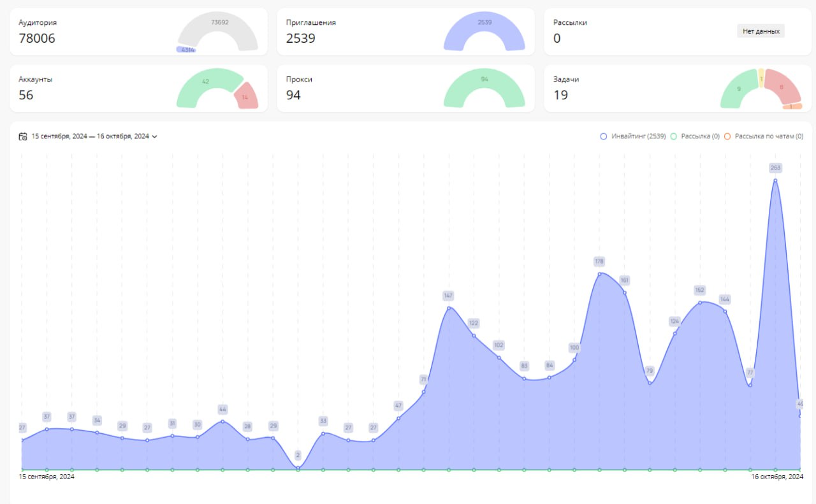Screen dimensions: 816x504
Task: Select the green 9 segment in Задачи gauge
Action: pos(738,90)
